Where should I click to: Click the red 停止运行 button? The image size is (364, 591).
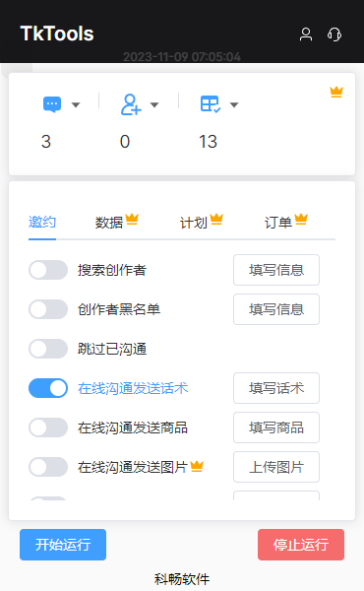tap(301, 545)
